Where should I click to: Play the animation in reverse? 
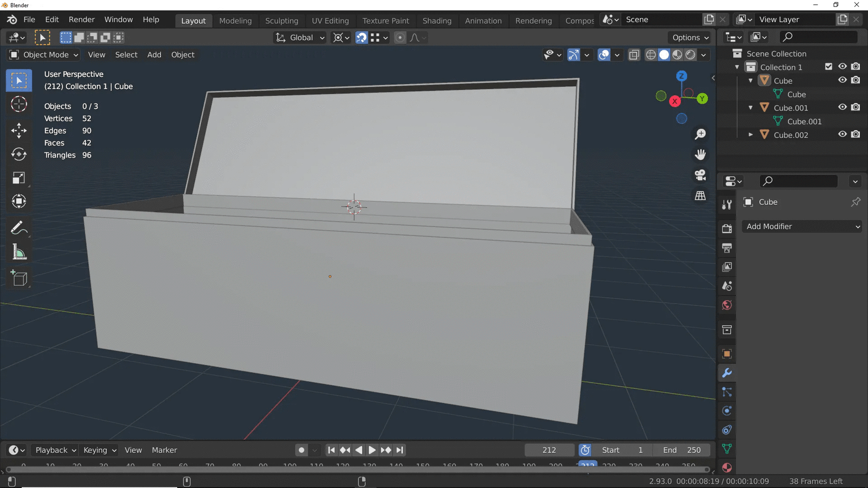[358, 450]
